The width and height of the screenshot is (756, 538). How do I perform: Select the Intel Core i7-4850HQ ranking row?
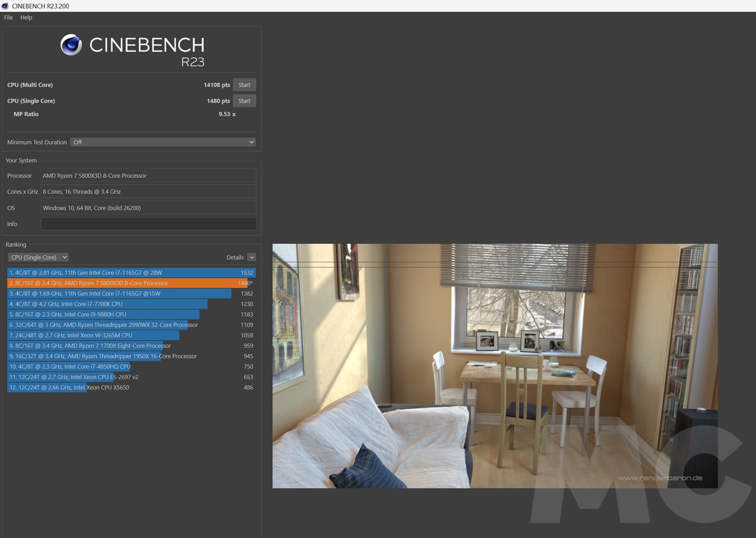[x=131, y=367]
